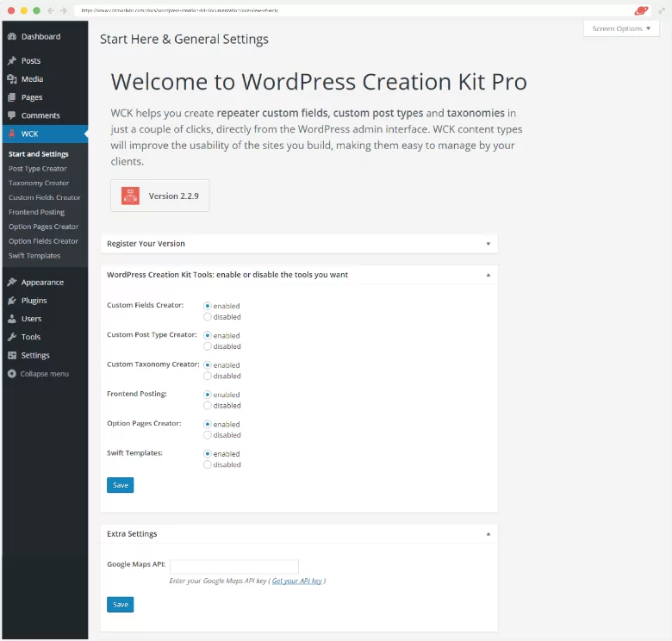Select disabled for Custom Taxonomy Creator

click(x=208, y=376)
